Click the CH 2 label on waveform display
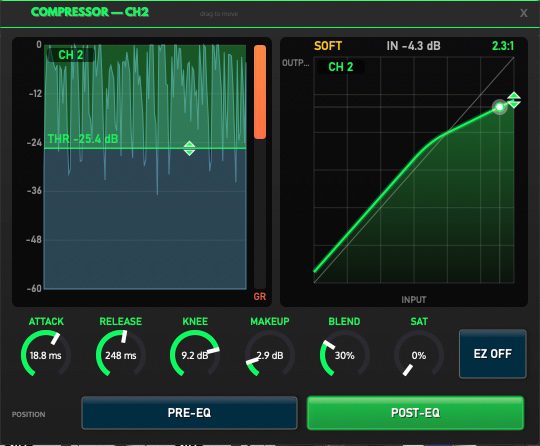 (x=71, y=55)
